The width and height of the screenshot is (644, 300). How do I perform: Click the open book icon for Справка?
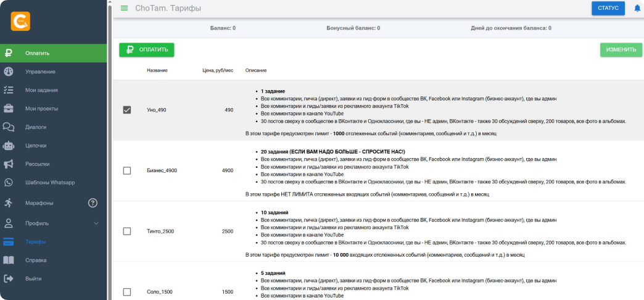8,260
